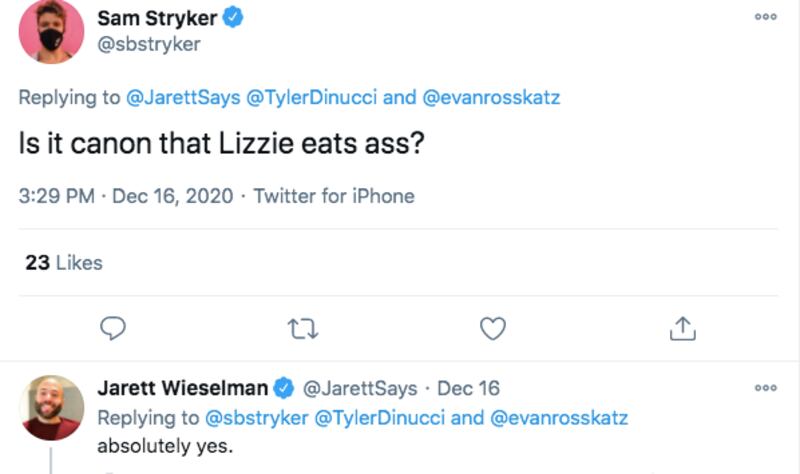Click Jarett Wieselman's verified badge

(283, 388)
